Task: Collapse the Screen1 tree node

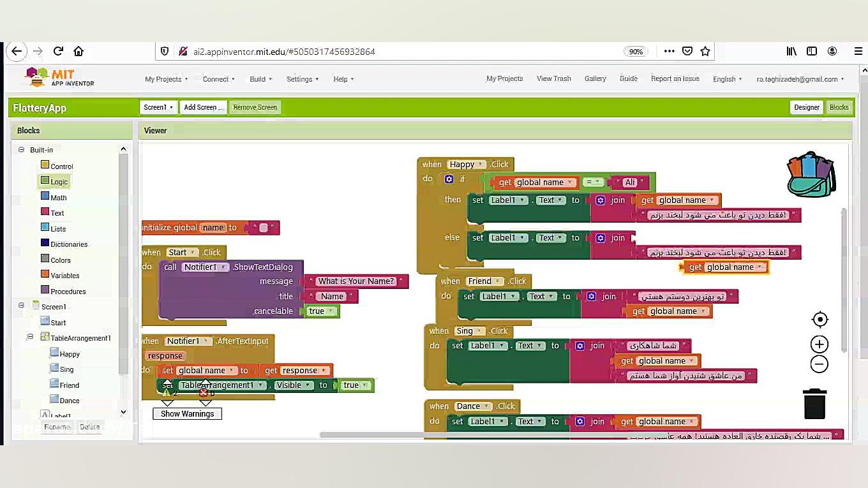Action: (x=21, y=306)
